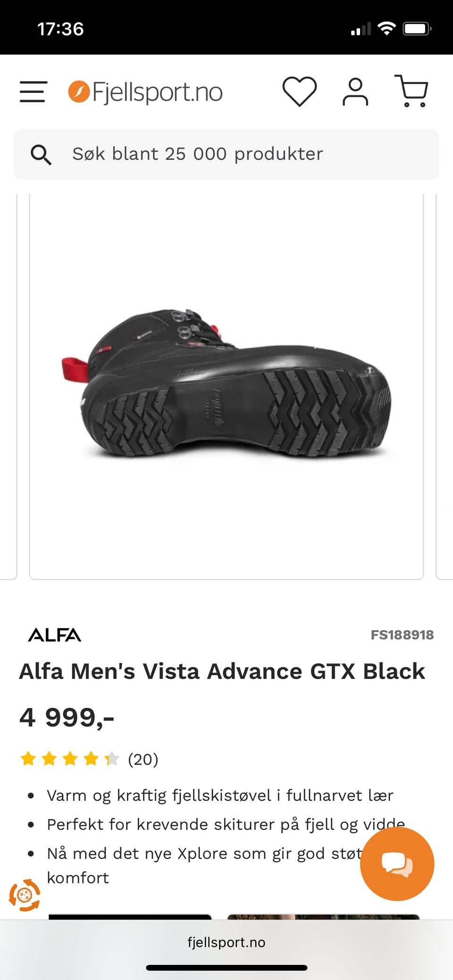Open the hamburger navigation menu
The height and width of the screenshot is (980, 453).
click(x=33, y=91)
